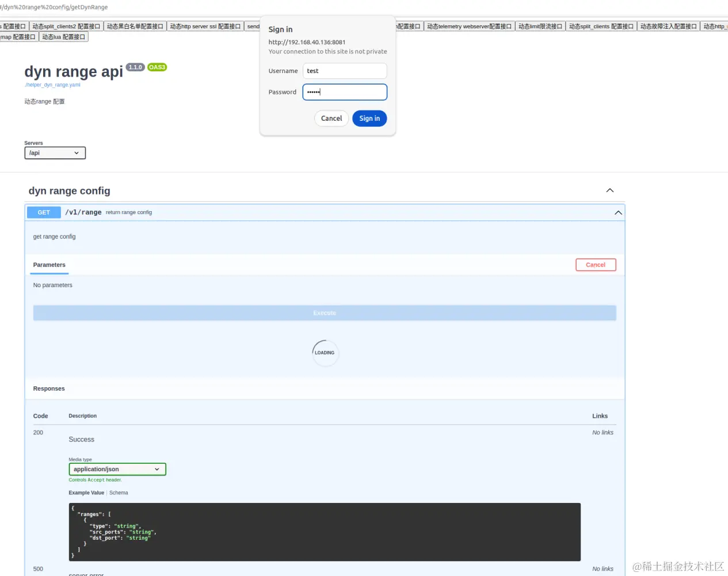Click the /v1/range path text
Screen dimensions: 728x576
click(83, 212)
